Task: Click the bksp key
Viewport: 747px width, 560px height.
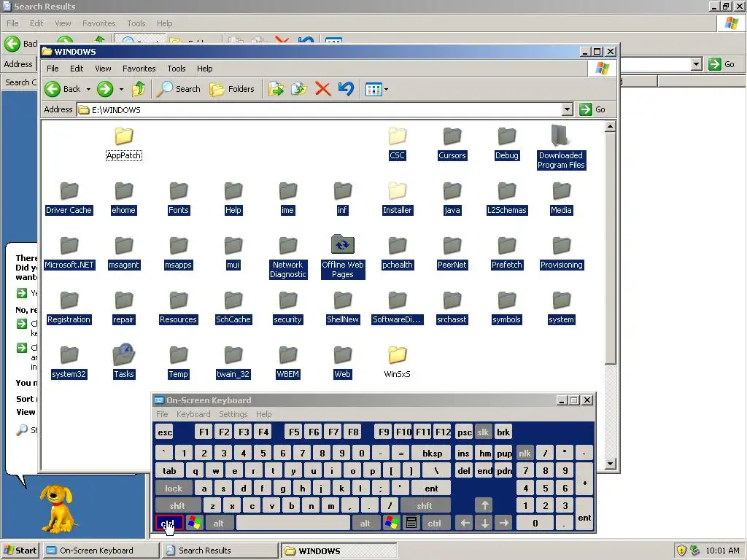Action: click(x=432, y=454)
